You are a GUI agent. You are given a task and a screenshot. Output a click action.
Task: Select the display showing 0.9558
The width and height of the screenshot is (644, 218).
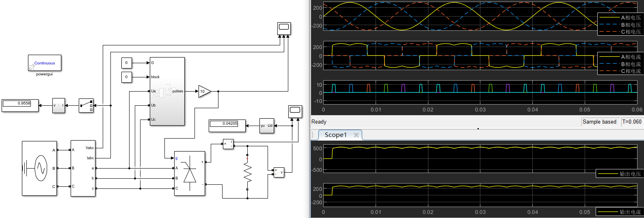[x=20, y=105]
